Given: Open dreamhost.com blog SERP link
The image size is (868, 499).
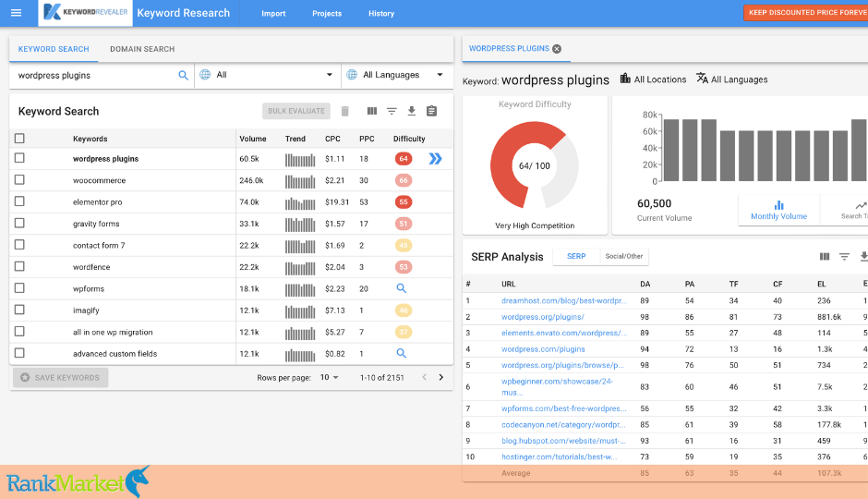Looking at the screenshot, I should click(564, 300).
